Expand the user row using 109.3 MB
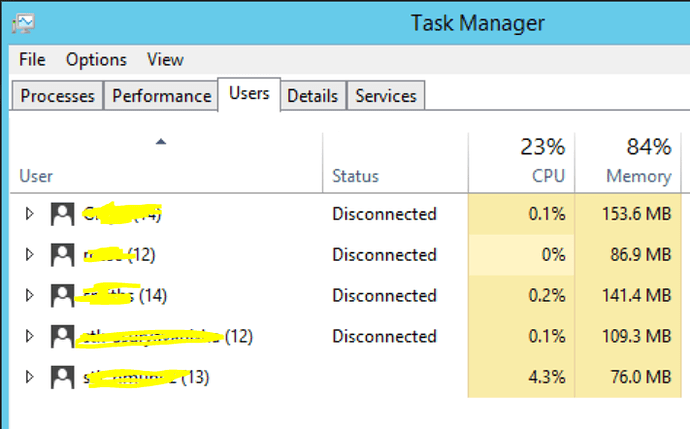The image size is (690, 429). pyautogui.click(x=29, y=336)
